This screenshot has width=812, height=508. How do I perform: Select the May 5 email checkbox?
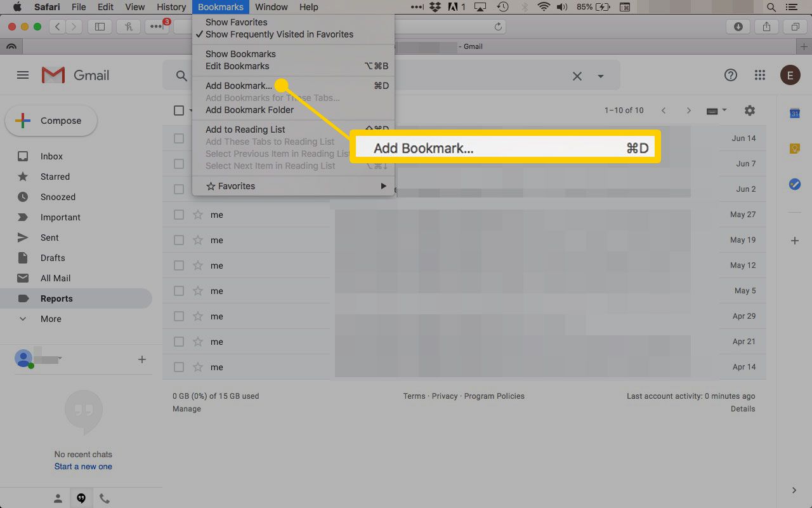(x=179, y=291)
